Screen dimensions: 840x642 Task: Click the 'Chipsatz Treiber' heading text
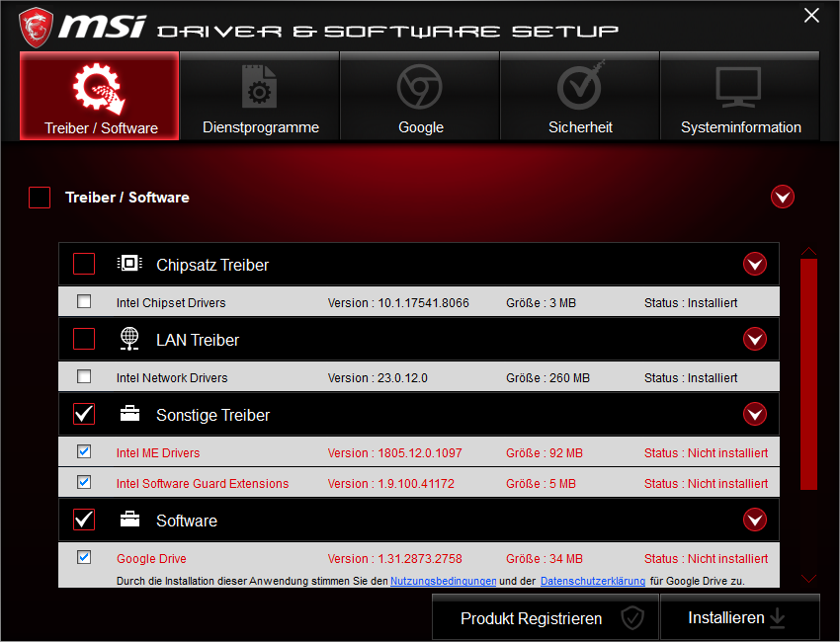(x=212, y=265)
